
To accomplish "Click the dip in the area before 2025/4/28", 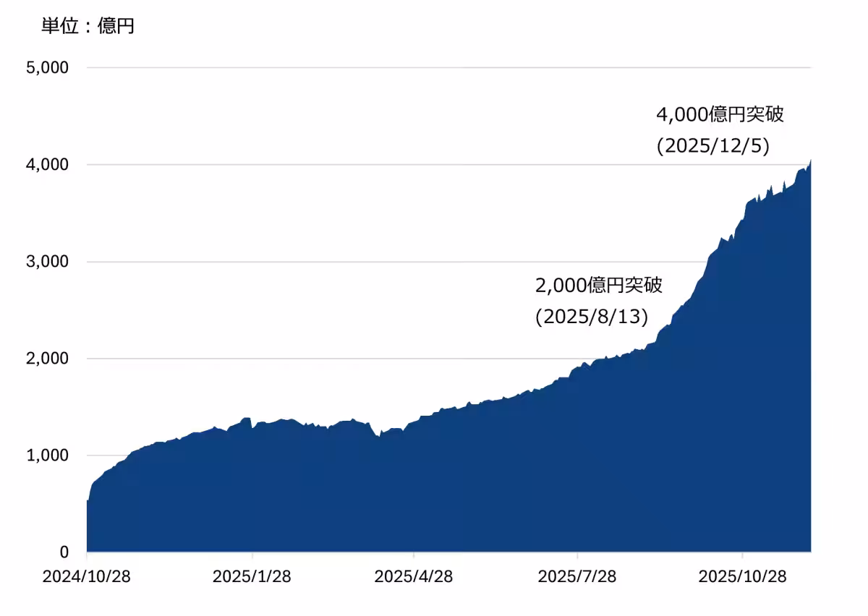I will pos(380,437).
